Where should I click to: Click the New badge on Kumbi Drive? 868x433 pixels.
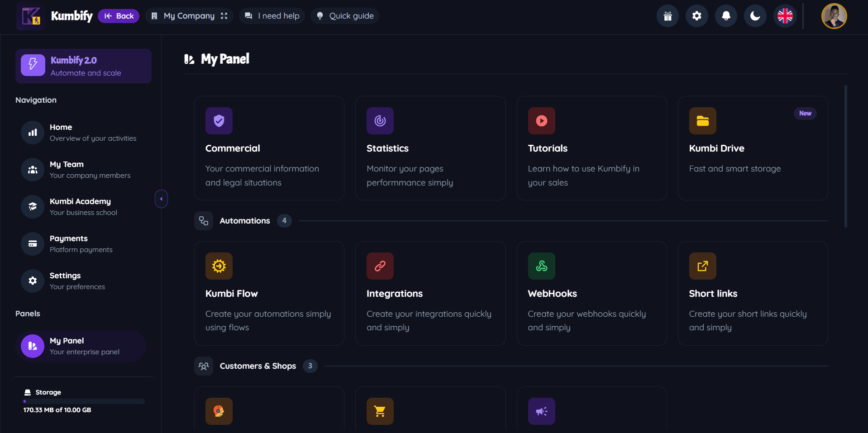(x=805, y=114)
